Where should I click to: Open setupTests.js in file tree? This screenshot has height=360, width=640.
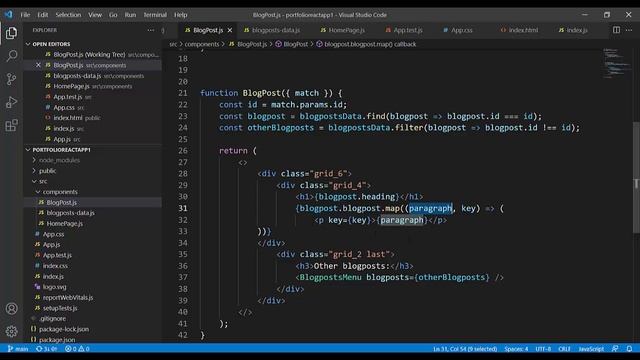(92, 308)
